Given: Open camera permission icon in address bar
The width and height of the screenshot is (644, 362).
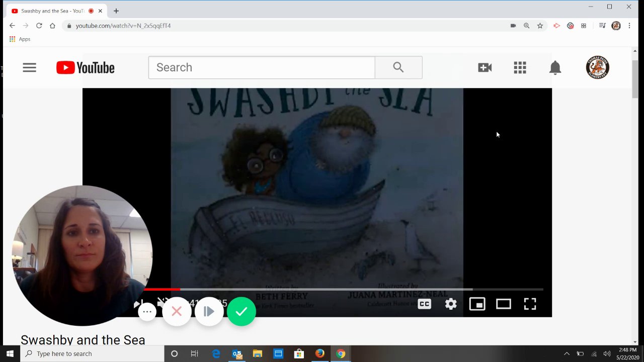Looking at the screenshot, I should click(x=513, y=26).
